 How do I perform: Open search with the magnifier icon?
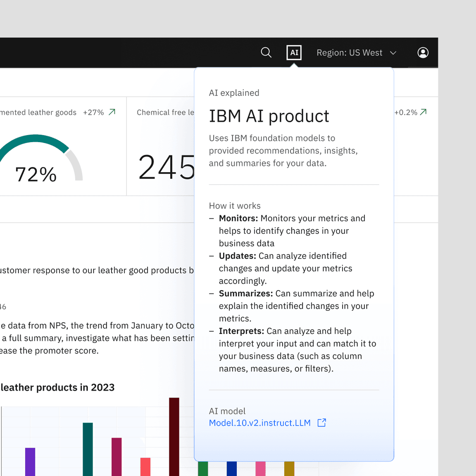tap(266, 52)
